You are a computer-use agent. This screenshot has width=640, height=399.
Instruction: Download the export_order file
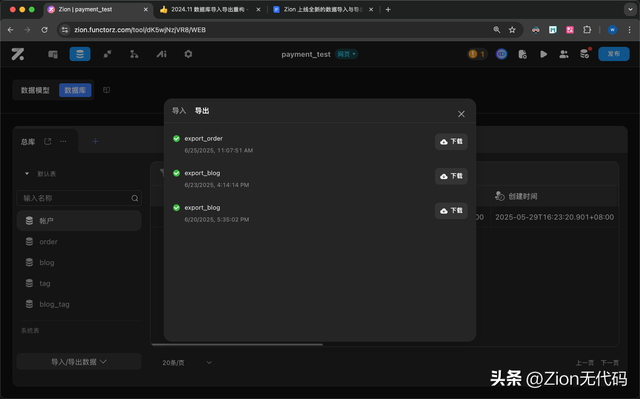451,142
